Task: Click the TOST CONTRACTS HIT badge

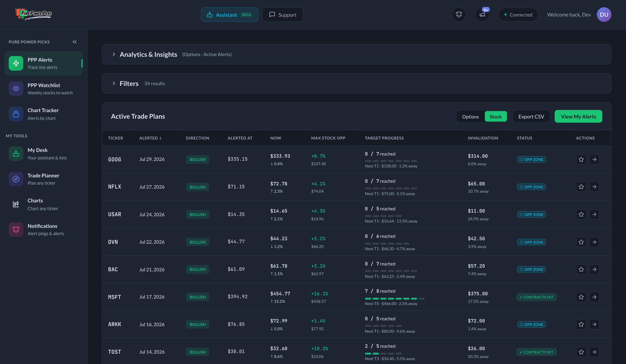Action: pyautogui.click(x=536, y=352)
